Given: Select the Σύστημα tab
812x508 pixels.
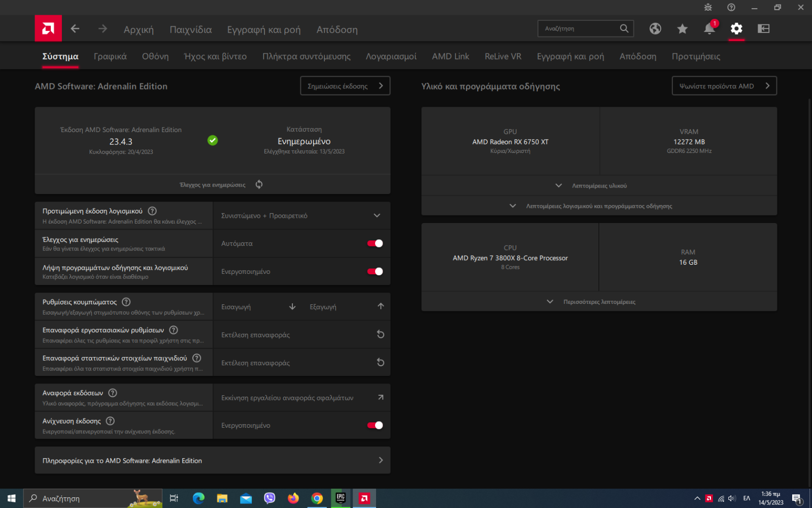Looking at the screenshot, I should coord(60,56).
